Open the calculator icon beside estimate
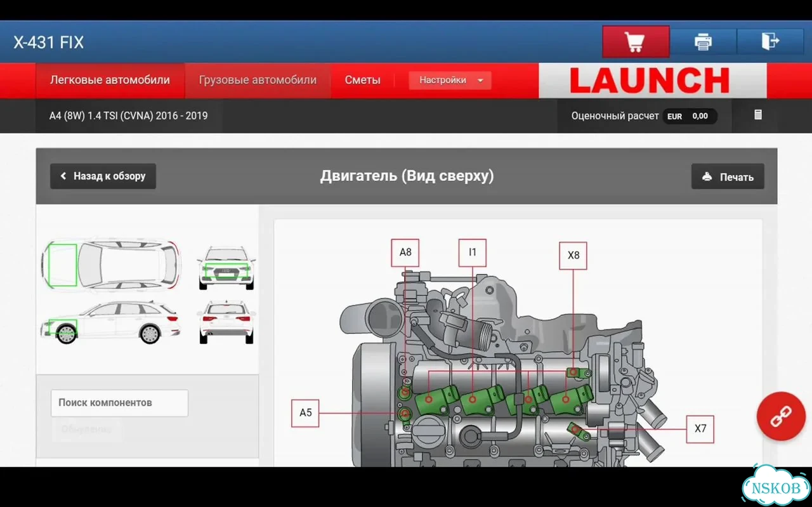This screenshot has height=507, width=812. pyautogui.click(x=758, y=115)
